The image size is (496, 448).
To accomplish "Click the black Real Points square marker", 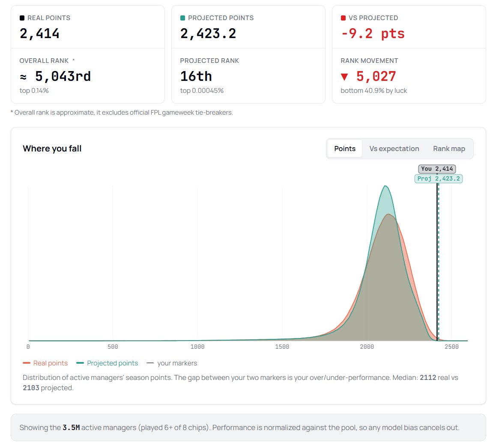I will (22, 18).
